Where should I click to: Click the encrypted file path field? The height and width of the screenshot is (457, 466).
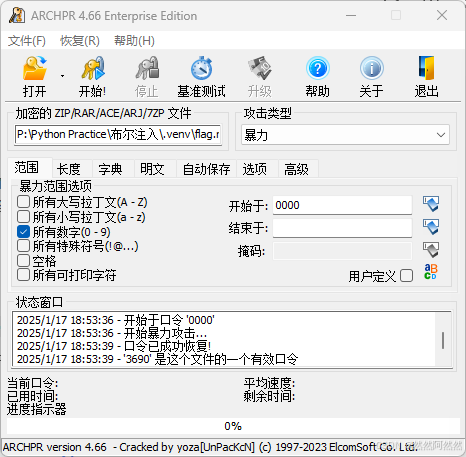tap(118, 135)
